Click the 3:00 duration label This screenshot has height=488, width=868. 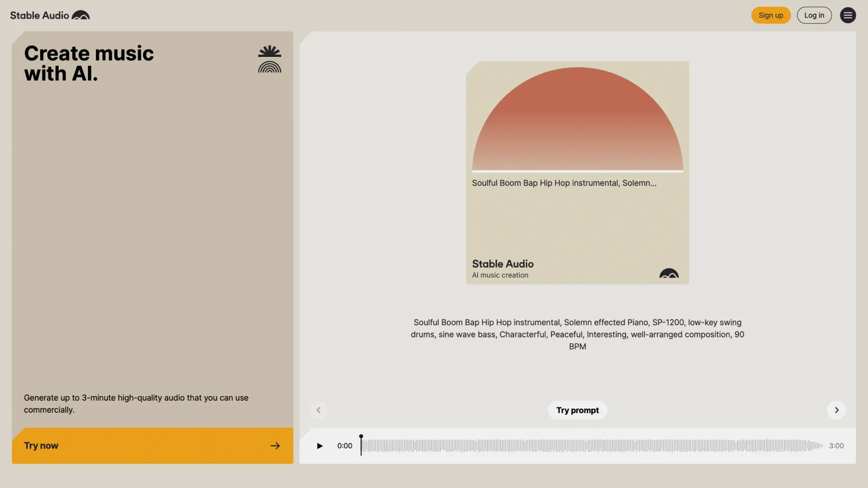click(x=836, y=446)
